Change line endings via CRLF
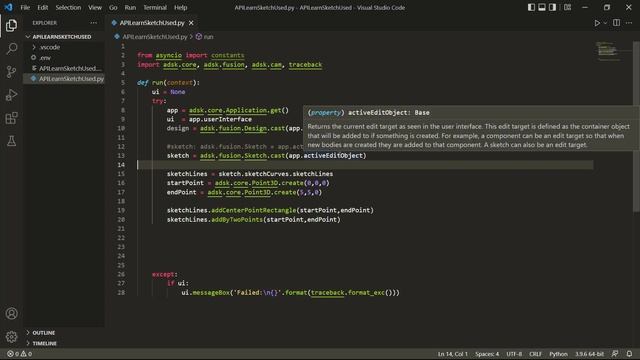 pos(536,354)
